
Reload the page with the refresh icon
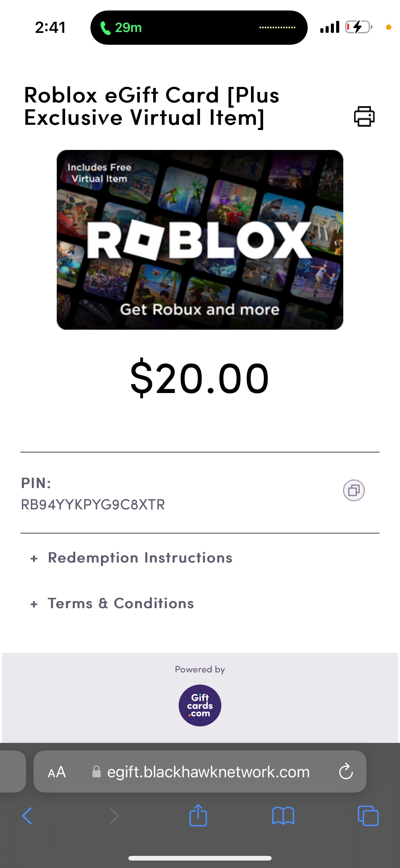point(346,772)
